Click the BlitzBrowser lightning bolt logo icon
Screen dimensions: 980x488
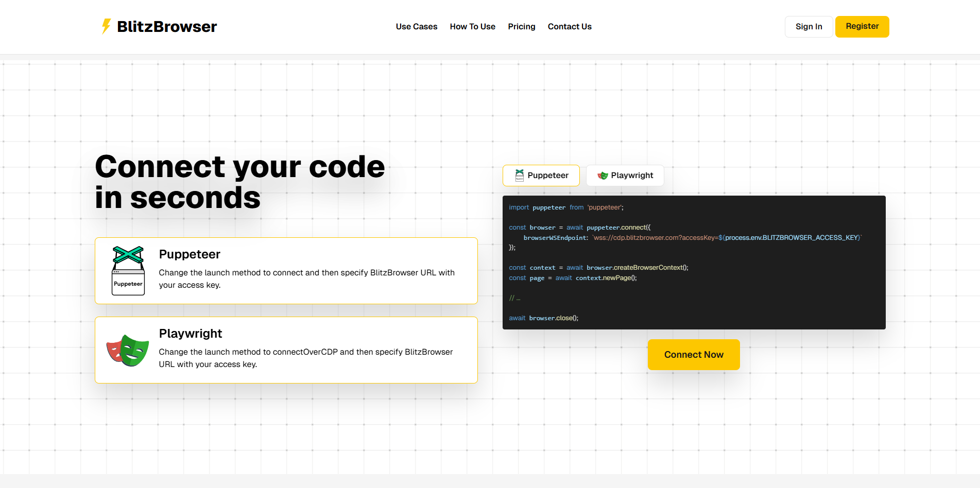point(106,26)
